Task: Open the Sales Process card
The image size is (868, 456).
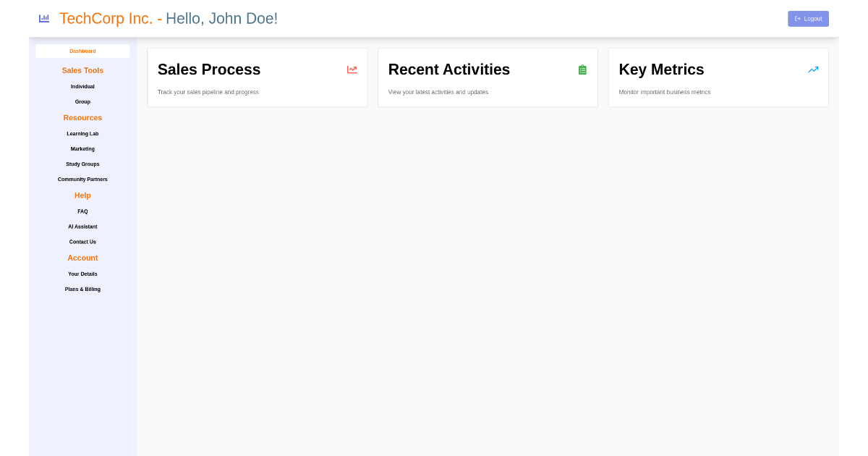Action: coord(257,78)
